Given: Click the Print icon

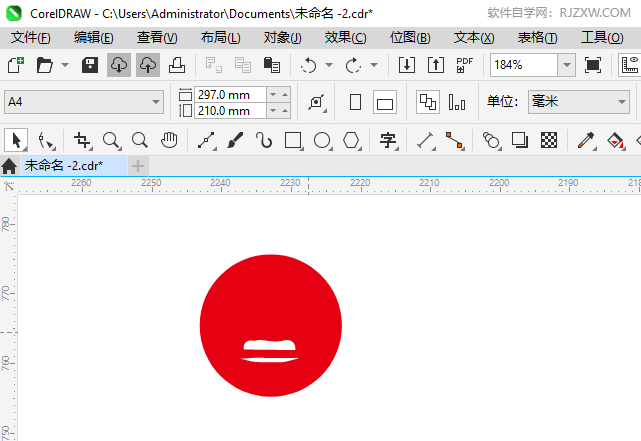Looking at the screenshot, I should (177, 65).
